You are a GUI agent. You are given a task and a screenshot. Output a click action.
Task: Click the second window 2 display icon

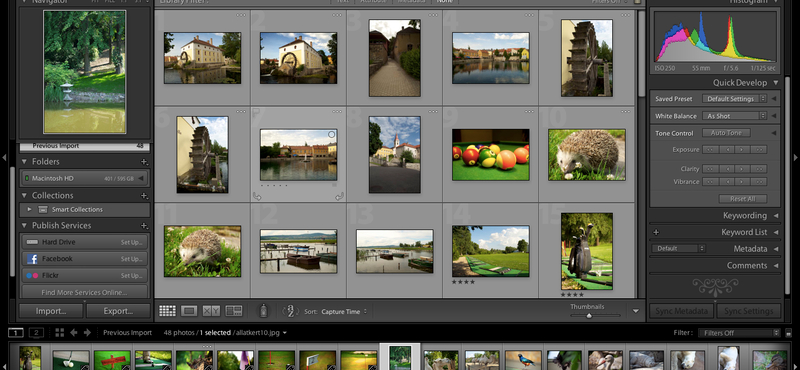click(x=36, y=333)
